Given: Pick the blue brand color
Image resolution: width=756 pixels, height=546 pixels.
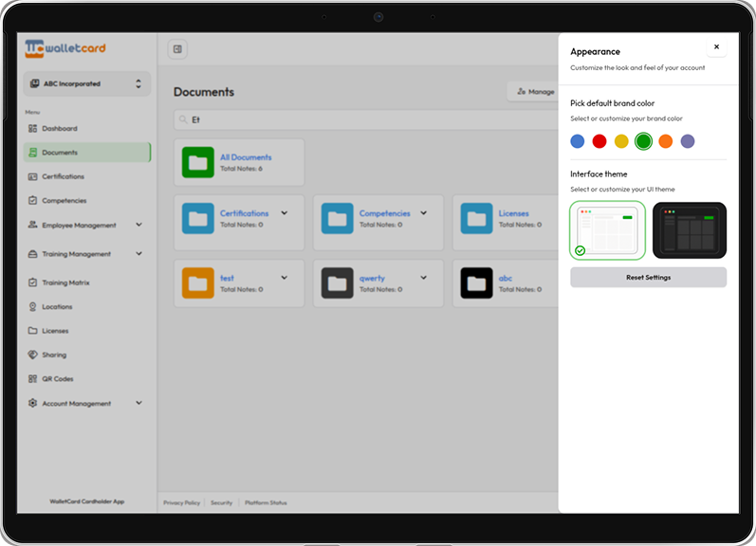Looking at the screenshot, I should click(x=577, y=141).
